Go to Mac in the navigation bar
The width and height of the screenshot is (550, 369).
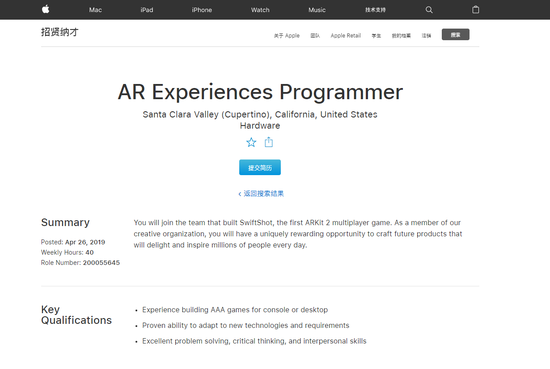(x=95, y=10)
